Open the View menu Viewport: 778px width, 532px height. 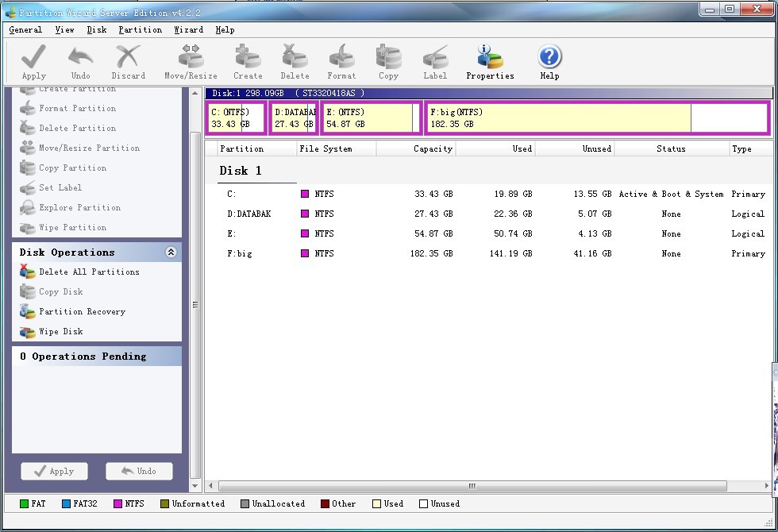(64, 30)
